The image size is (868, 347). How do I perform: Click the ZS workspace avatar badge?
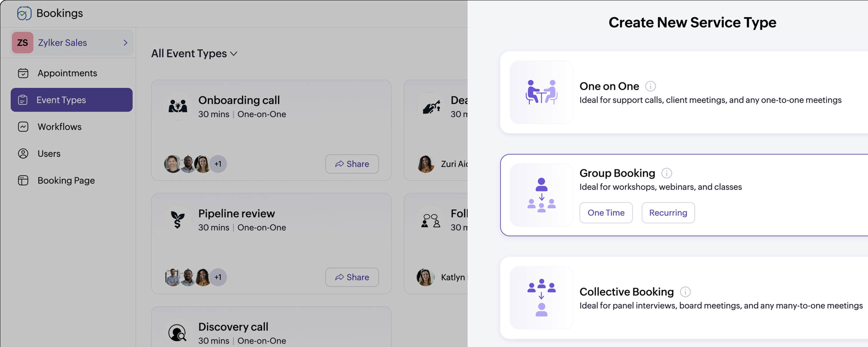tap(22, 43)
